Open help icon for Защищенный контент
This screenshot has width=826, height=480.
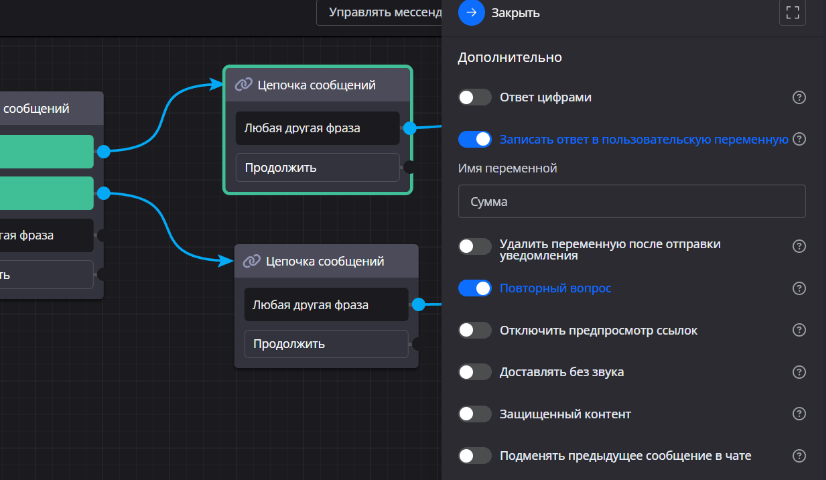pos(799,414)
